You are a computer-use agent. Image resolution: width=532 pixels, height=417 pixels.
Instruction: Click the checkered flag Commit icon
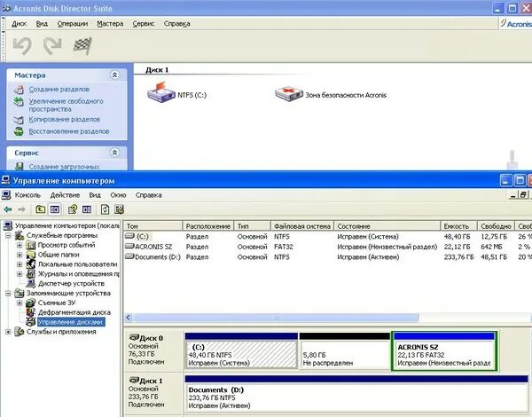coord(82,45)
